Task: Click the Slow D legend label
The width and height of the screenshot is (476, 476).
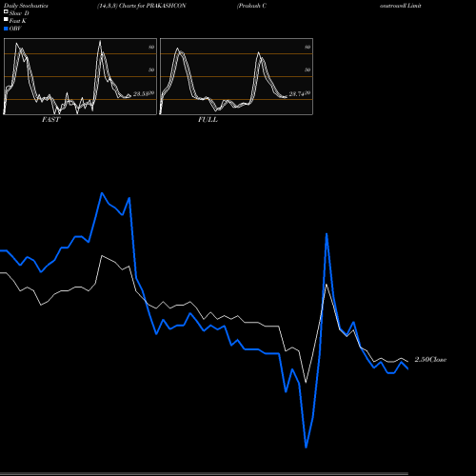Action: point(19,13)
